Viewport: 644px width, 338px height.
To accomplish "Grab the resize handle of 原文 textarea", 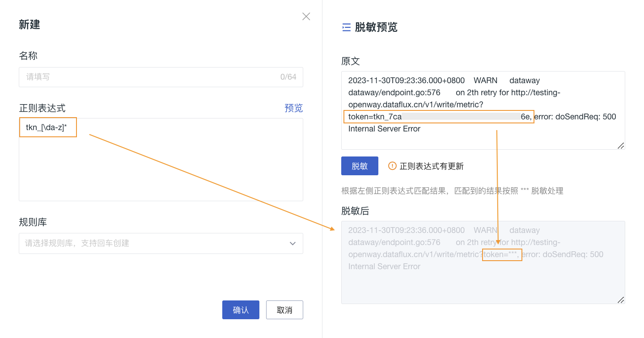I will (x=621, y=146).
